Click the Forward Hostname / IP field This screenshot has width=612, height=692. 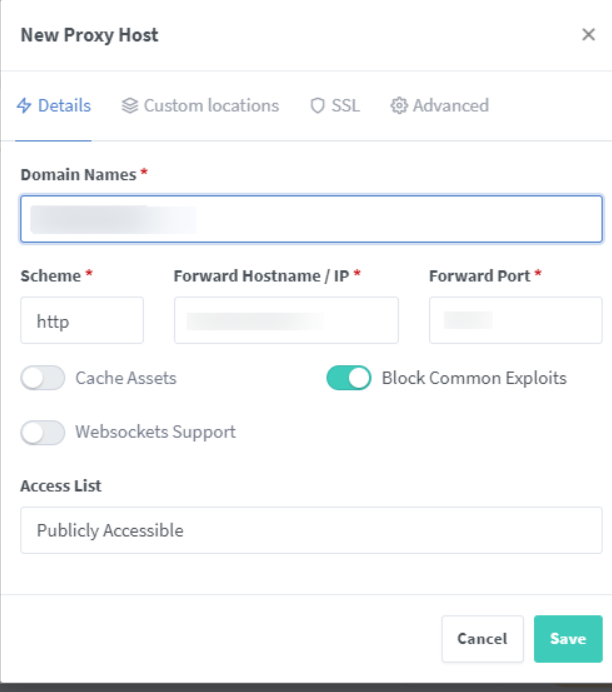pyautogui.click(x=286, y=320)
